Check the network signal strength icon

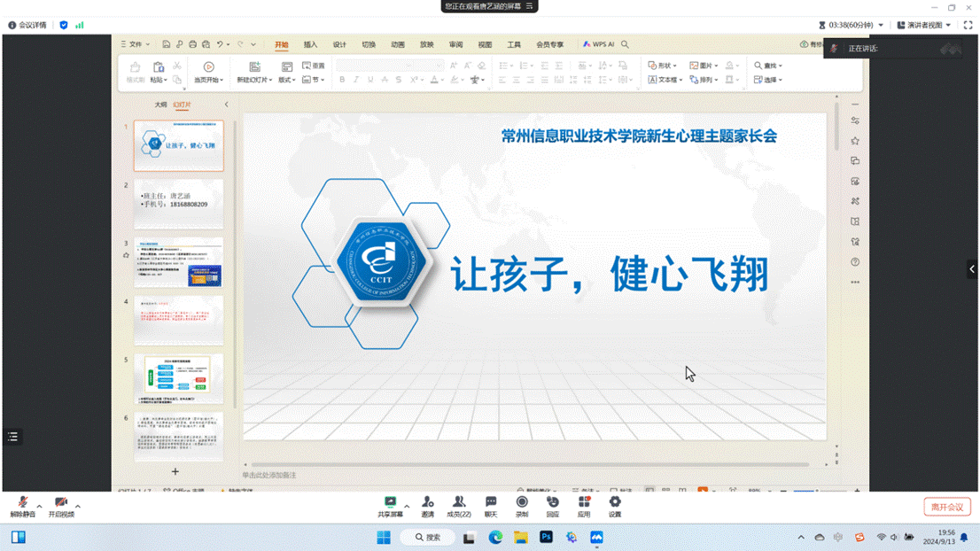point(80,25)
